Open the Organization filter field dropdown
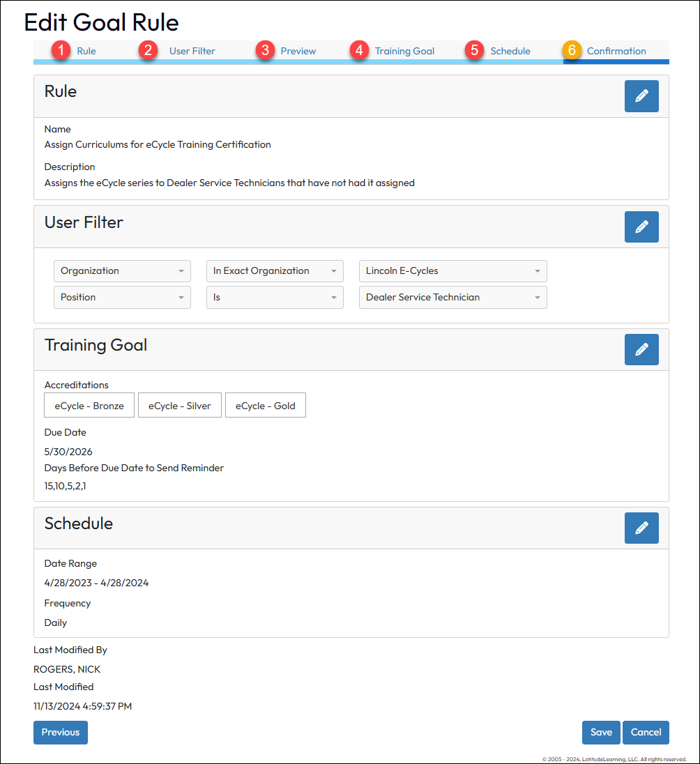Viewport: 700px width, 764px height. click(122, 271)
